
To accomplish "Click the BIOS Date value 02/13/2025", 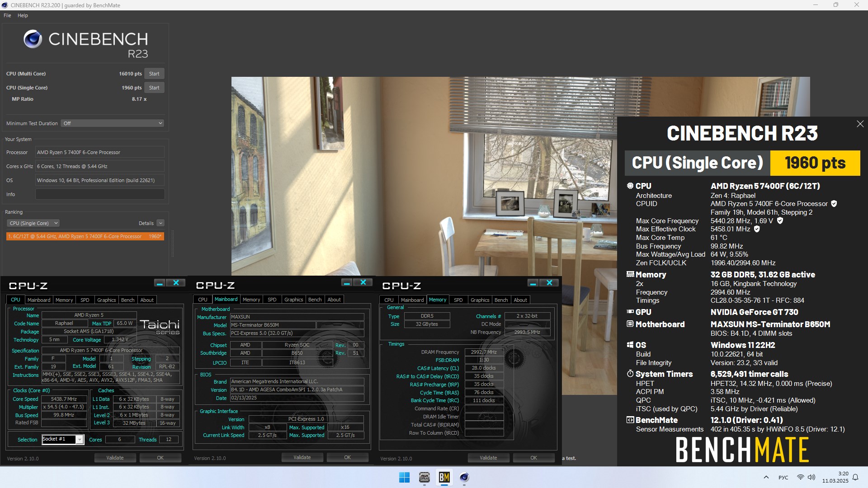I will [x=297, y=398].
